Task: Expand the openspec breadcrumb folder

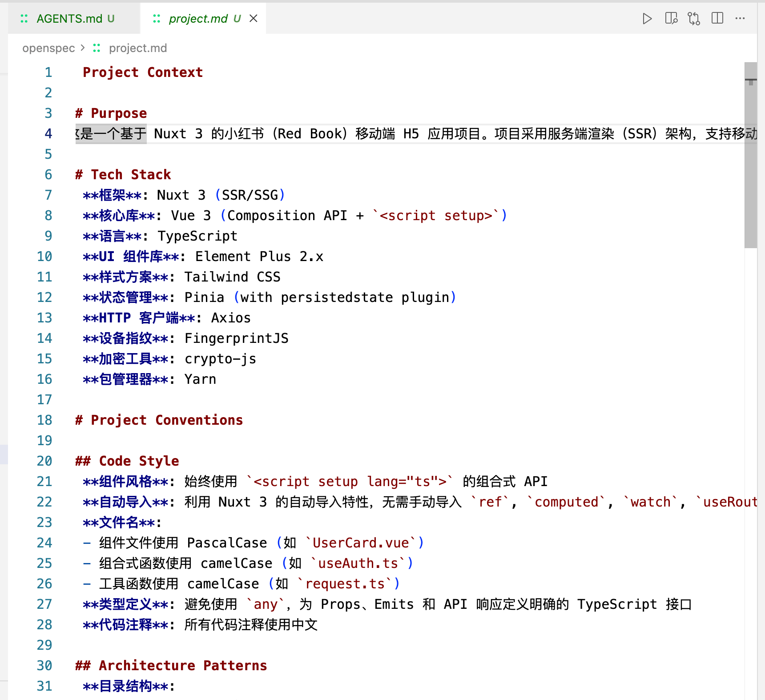Action: pyautogui.click(x=48, y=48)
